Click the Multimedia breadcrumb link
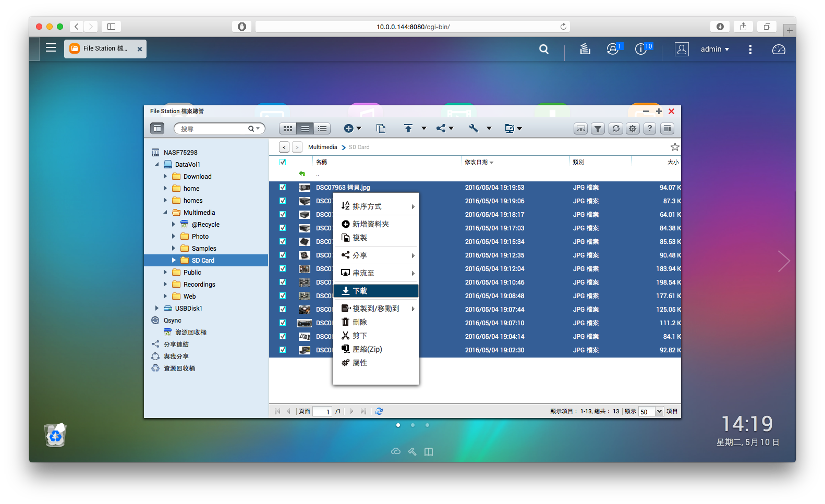The image size is (825, 504). [323, 147]
